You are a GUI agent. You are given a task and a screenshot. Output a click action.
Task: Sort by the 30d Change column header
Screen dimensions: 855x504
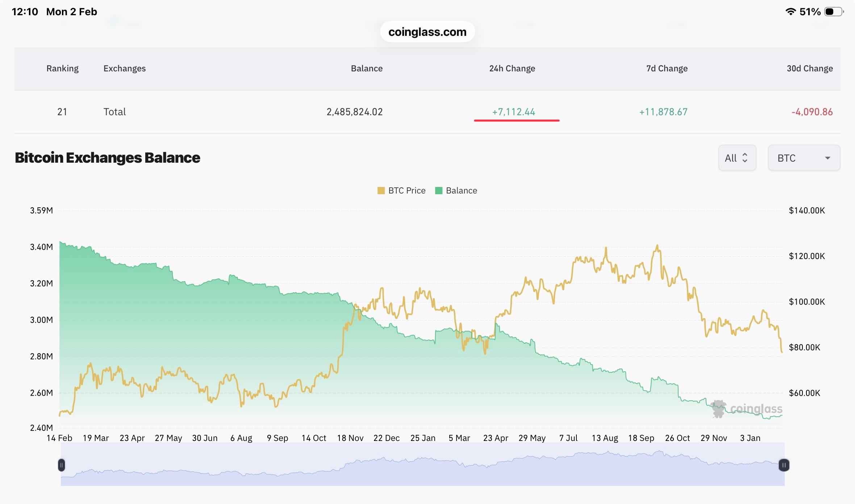coord(810,68)
